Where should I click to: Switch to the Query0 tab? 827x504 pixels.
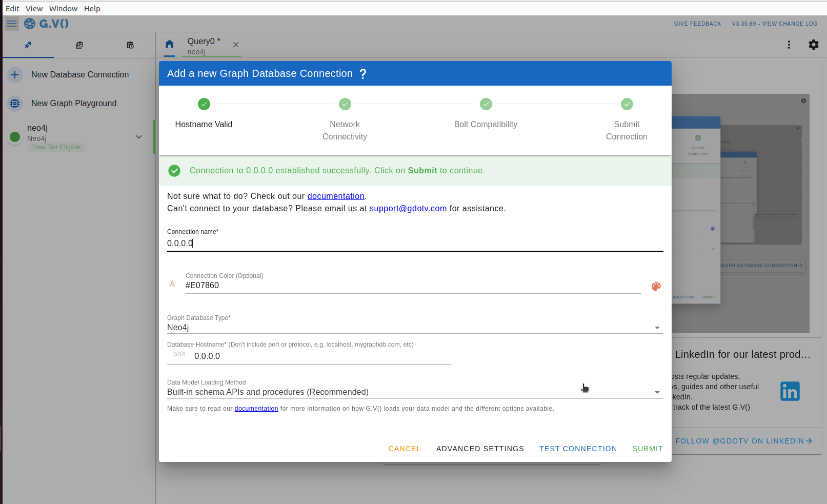click(x=204, y=46)
